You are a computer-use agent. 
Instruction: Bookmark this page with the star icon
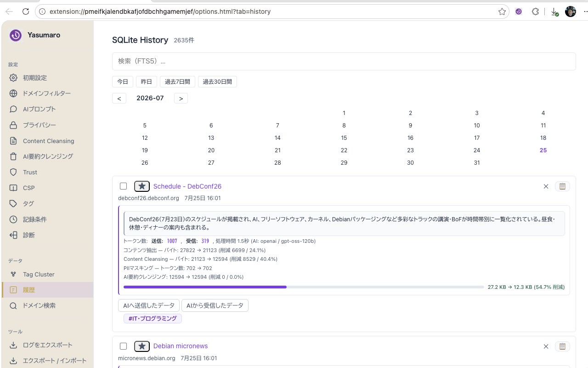tap(502, 11)
